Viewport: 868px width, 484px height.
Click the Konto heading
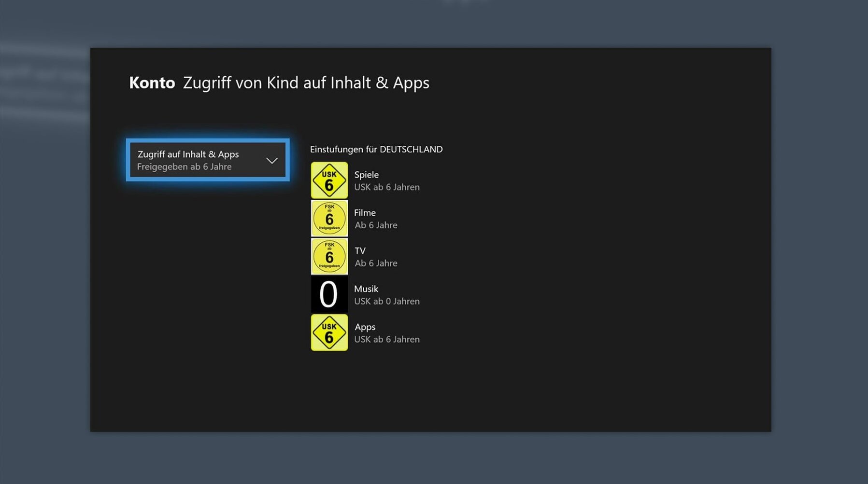click(x=152, y=83)
